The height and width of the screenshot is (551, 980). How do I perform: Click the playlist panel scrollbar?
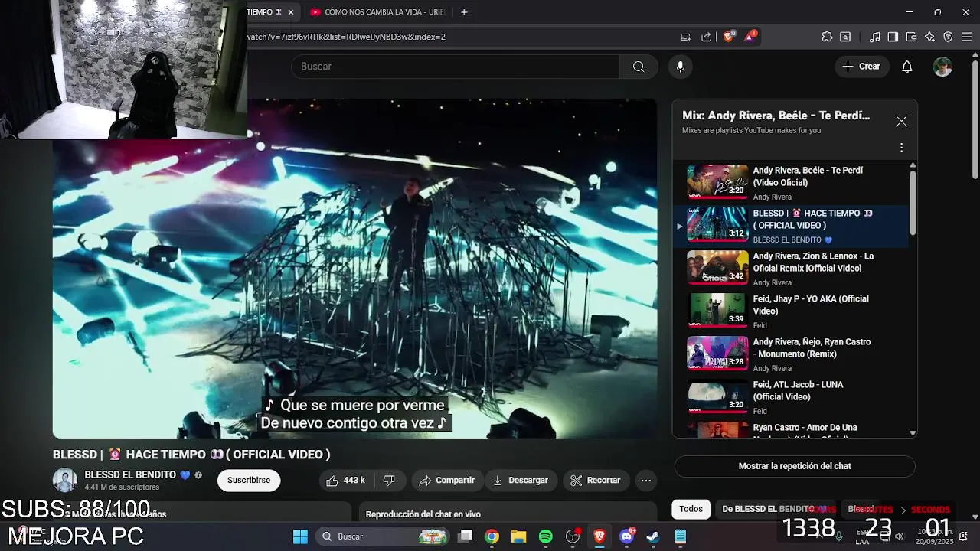tap(913, 202)
